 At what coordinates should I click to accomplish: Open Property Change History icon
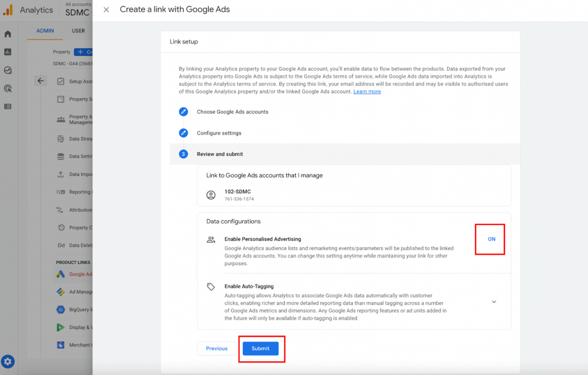coord(61,227)
